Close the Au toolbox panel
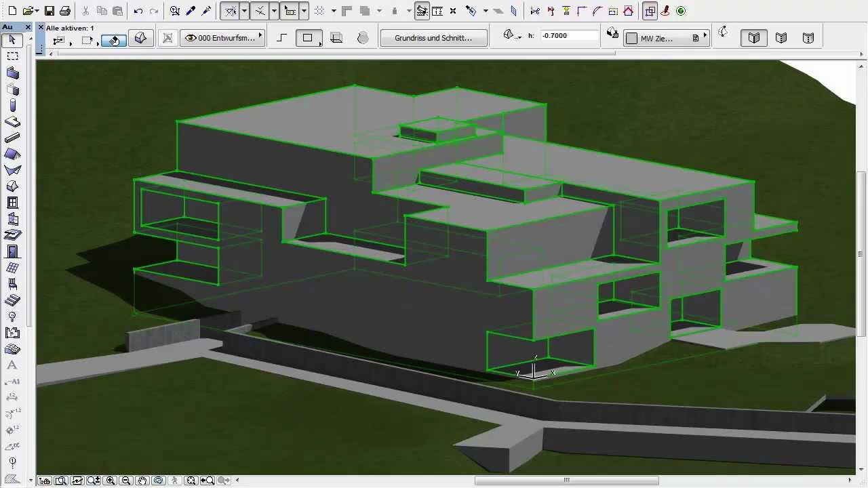 28,27
